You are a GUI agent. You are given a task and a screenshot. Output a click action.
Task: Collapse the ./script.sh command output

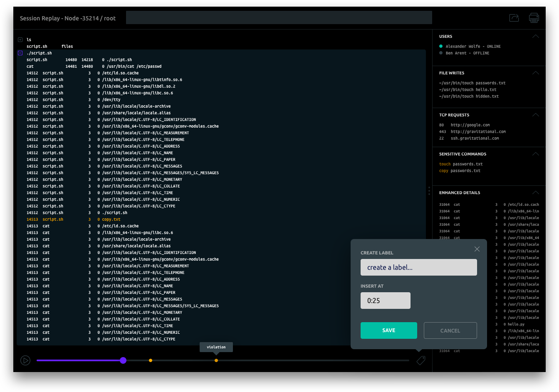(20, 53)
